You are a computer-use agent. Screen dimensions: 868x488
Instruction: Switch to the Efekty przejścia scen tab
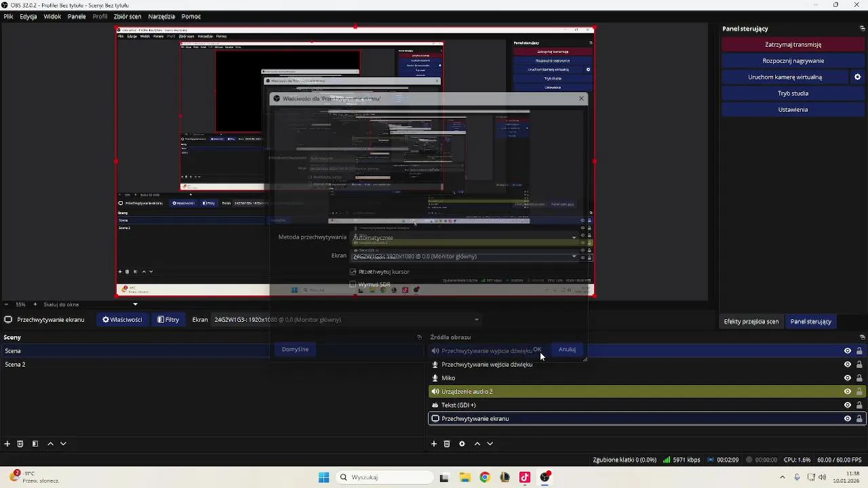click(751, 321)
